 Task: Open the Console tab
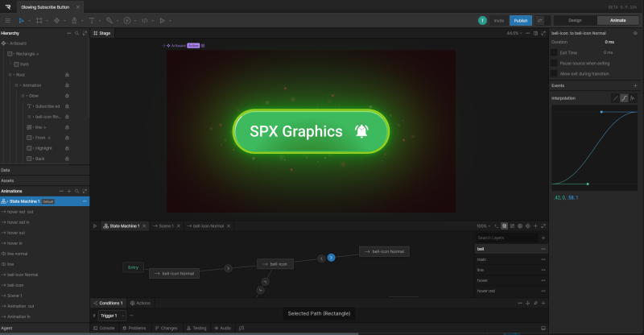point(104,328)
